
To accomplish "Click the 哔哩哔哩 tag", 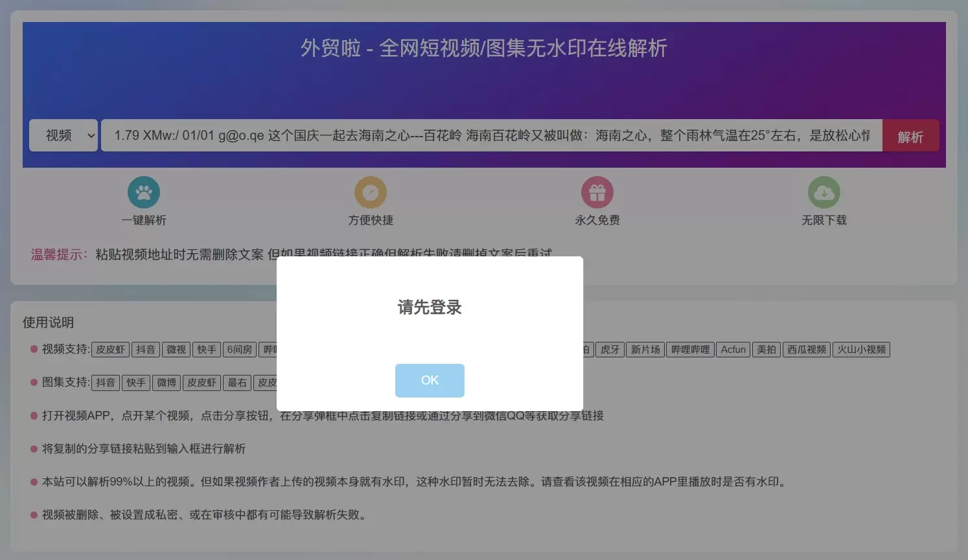I will click(x=690, y=350).
